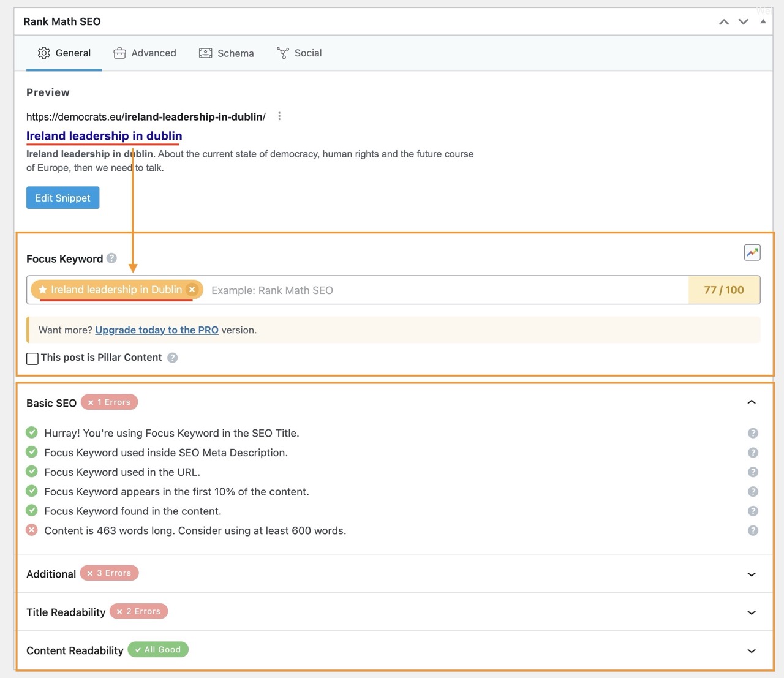
Task: Click the Edit Snippet button
Action: coord(62,198)
